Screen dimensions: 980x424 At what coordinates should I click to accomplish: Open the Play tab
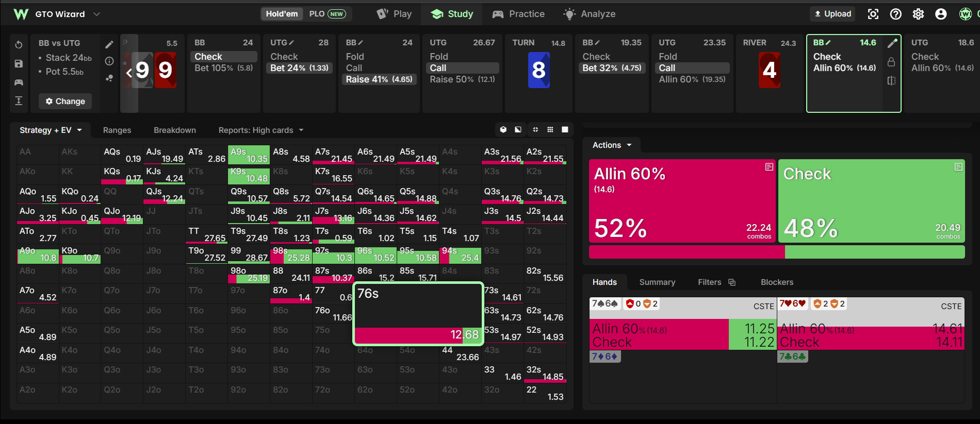[394, 14]
